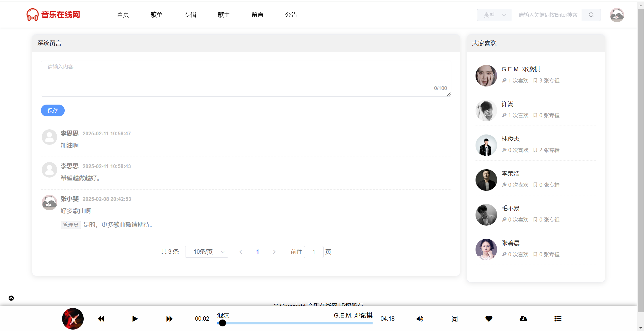This screenshot has width=644, height=331.
Task: Open the user avatar in the header
Action: click(x=617, y=15)
